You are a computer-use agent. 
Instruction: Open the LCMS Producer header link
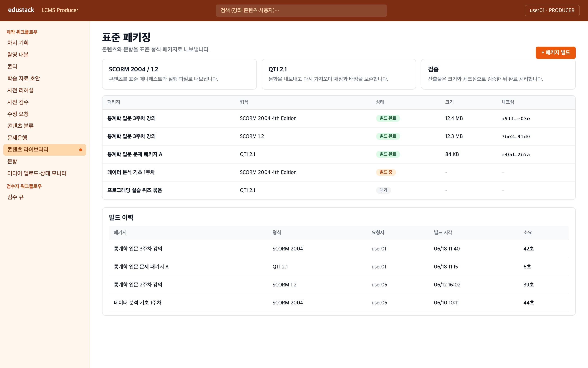click(x=60, y=10)
